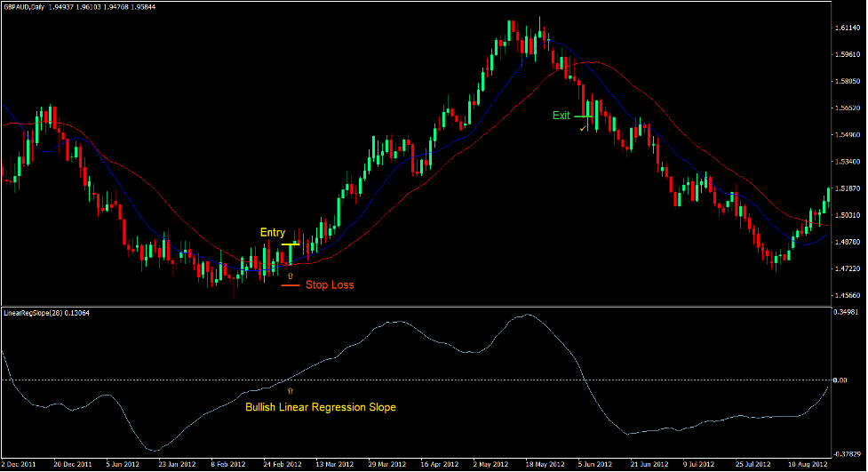Click the Bullish Linear Regression Slope annotation
The height and width of the screenshot is (472, 868).
[x=321, y=407]
